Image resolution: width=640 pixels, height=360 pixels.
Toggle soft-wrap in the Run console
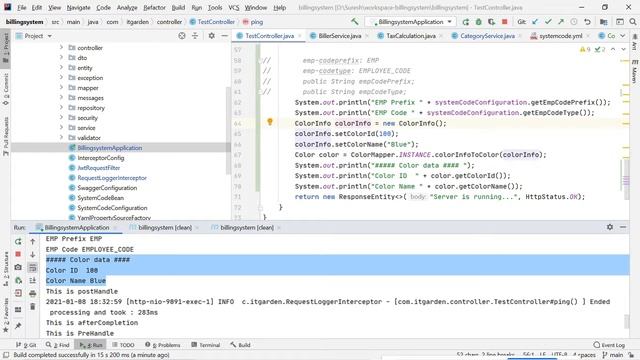33,267
